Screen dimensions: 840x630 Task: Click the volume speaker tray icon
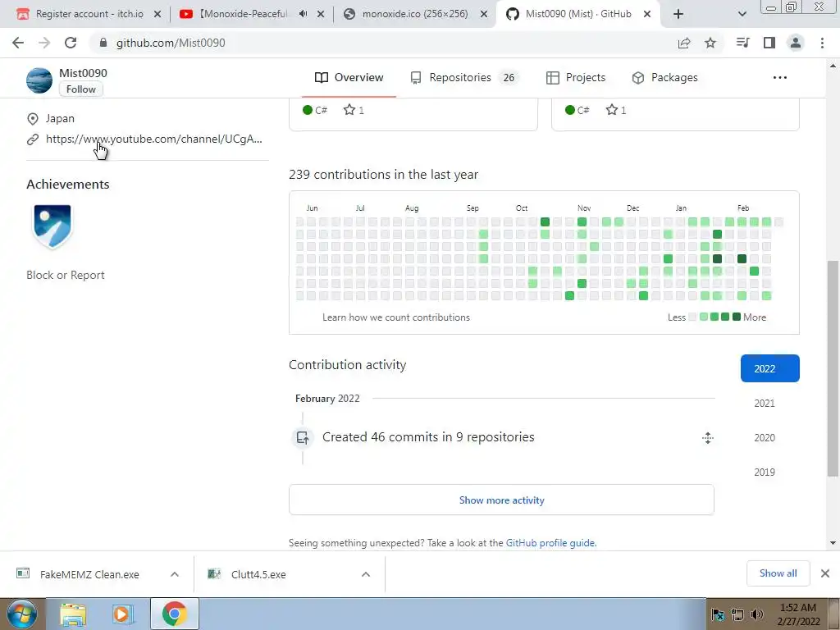pyautogui.click(x=756, y=614)
